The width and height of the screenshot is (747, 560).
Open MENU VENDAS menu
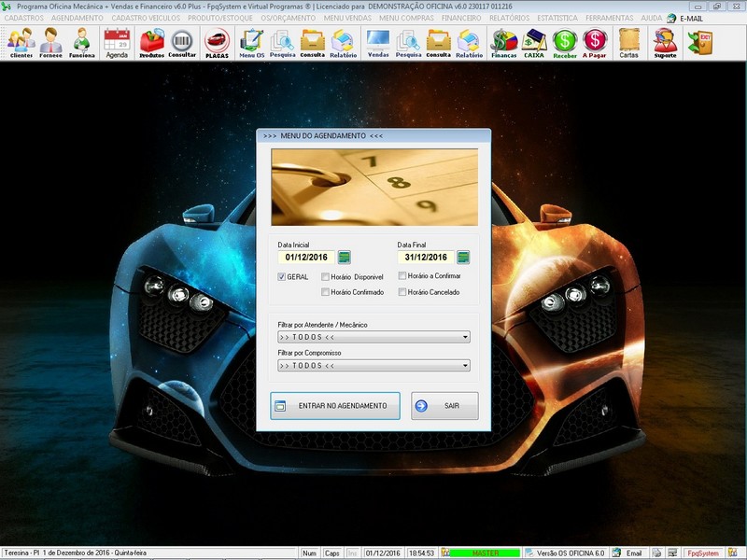tap(347, 18)
